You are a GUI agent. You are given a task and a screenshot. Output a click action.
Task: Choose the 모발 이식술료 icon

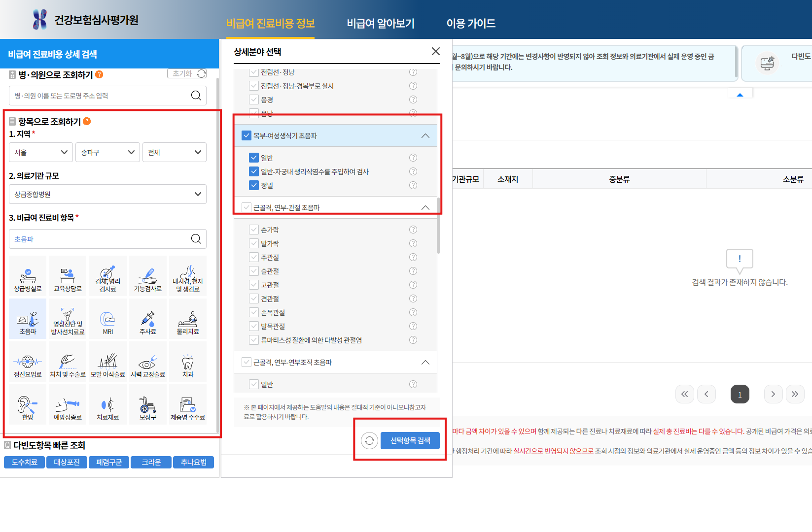tap(107, 362)
